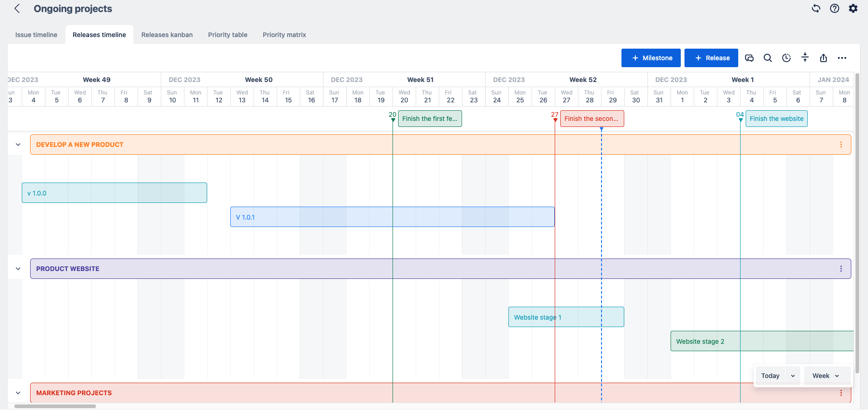Click the collapse rows icon
The height and width of the screenshot is (410, 868).
[805, 57]
